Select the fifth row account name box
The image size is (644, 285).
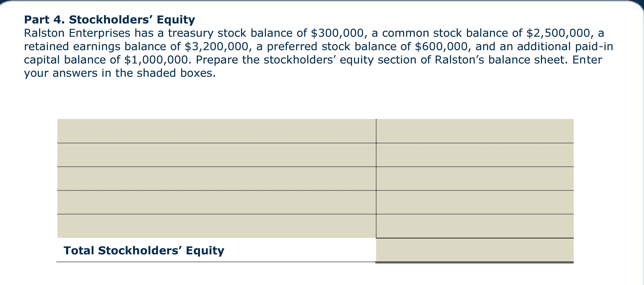(217, 226)
